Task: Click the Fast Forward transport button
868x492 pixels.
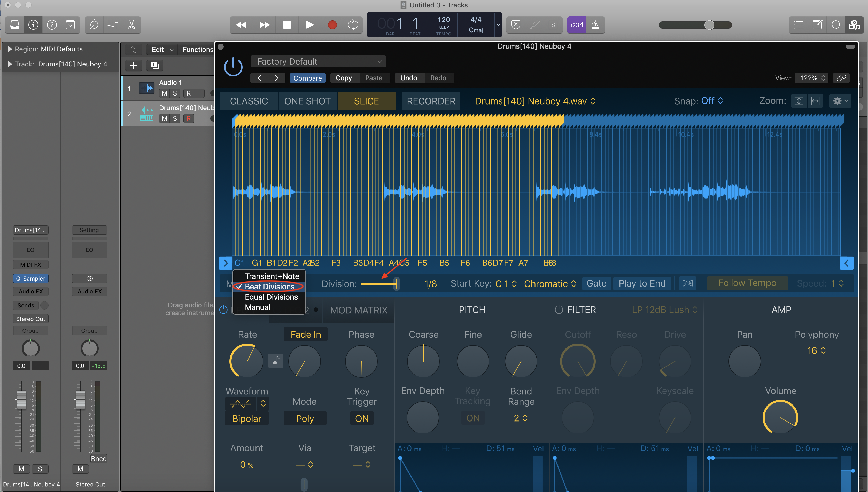Action: point(264,25)
